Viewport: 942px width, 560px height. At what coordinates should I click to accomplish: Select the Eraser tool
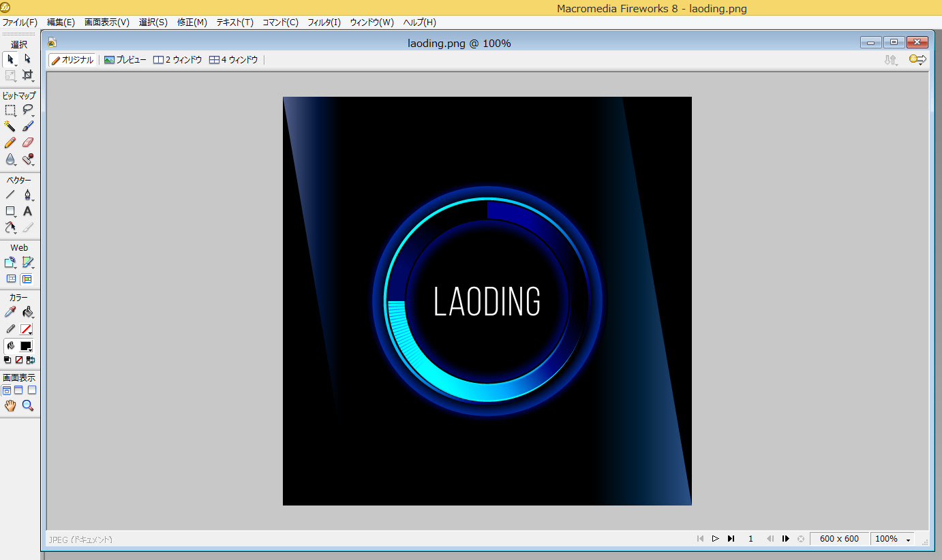pos(28,143)
